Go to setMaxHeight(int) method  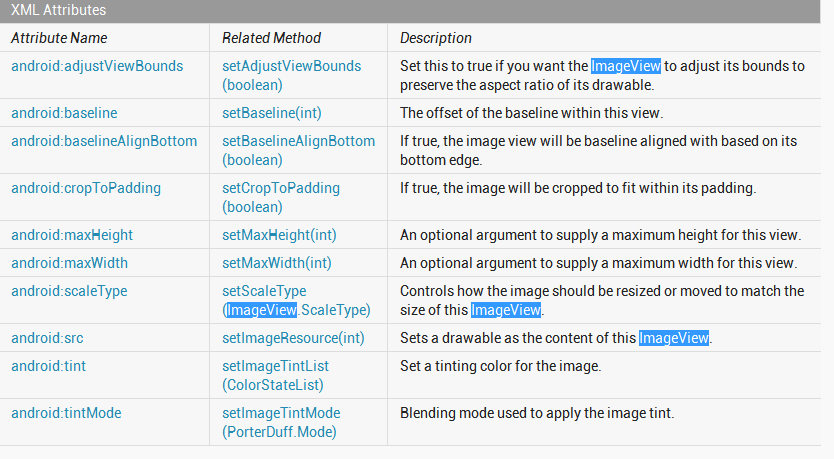point(279,235)
